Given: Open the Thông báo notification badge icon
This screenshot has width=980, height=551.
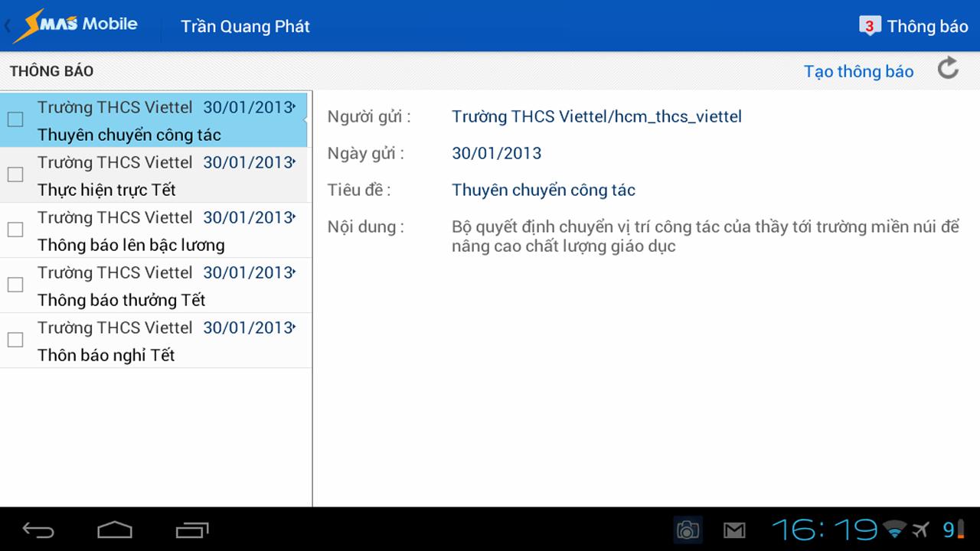Looking at the screenshot, I should [x=869, y=25].
